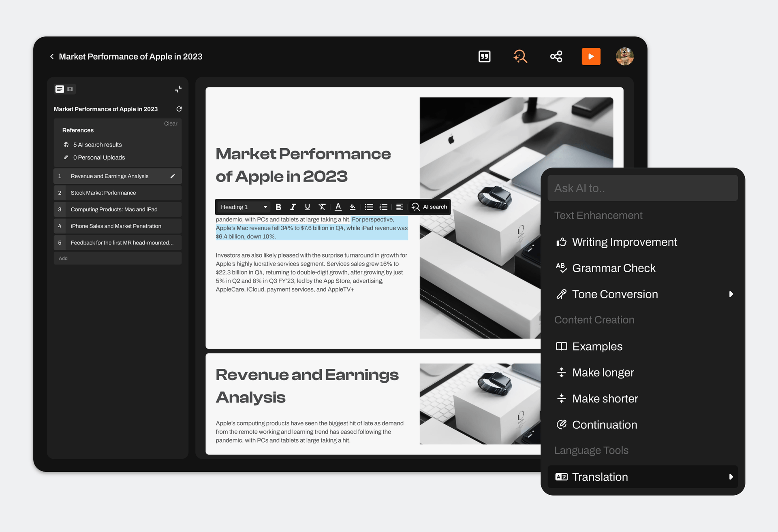Viewport: 778px width, 532px height.
Task: Open text color picker in toolbar
Action: 338,207
